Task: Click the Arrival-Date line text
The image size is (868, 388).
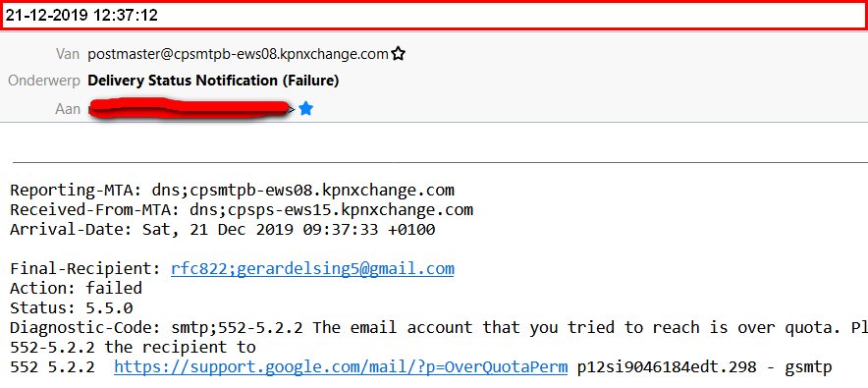Action: 223,229
